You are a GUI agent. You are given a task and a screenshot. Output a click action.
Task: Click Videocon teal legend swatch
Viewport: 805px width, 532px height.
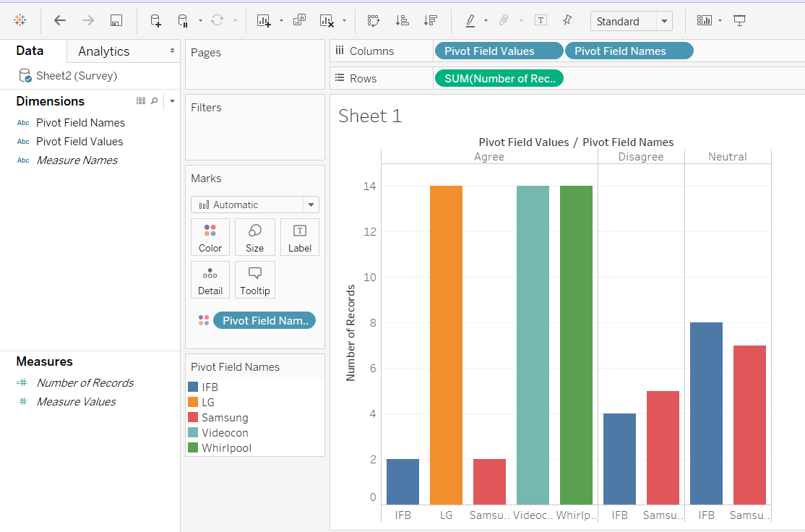point(193,432)
